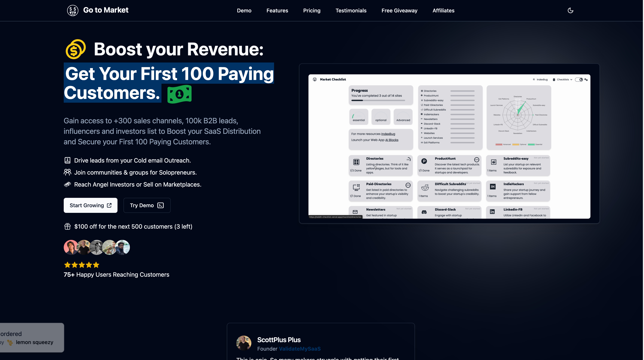Click the gift icon beside discount offer
This screenshot has height=360, width=644.
tap(67, 226)
